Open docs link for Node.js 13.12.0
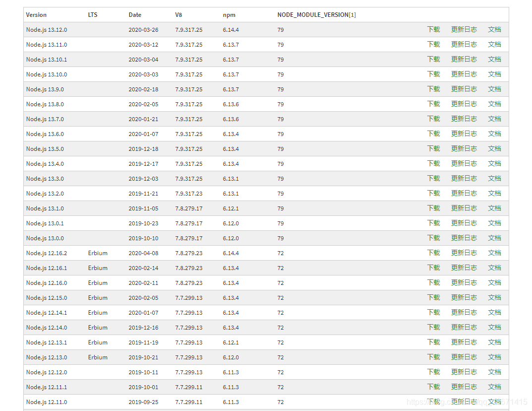532x411 pixels. [494, 30]
